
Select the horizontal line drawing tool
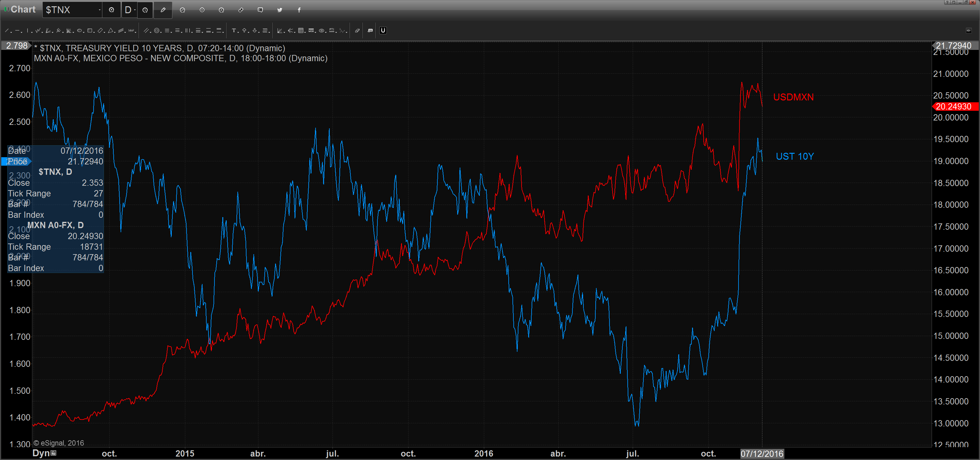17,30
